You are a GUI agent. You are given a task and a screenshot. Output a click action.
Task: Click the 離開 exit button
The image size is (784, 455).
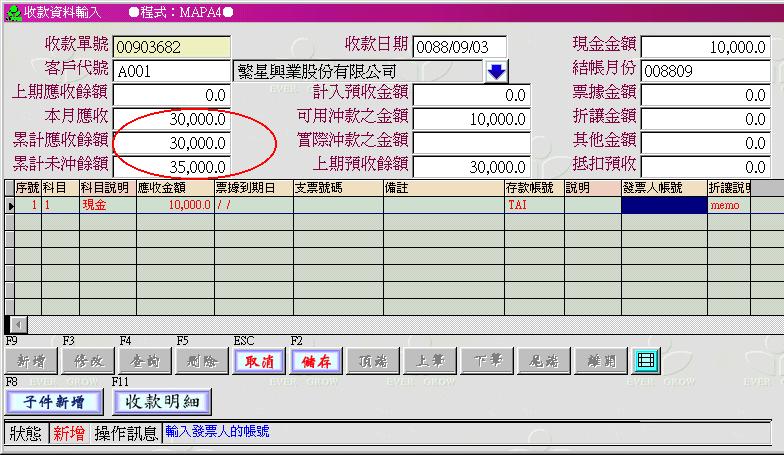[x=602, y=362]
